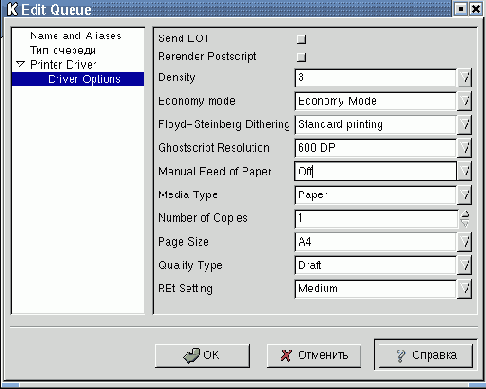Open the REt Setting dropdown
The width and height of the screenshot is (486, 389).
[x=465, y=289]
